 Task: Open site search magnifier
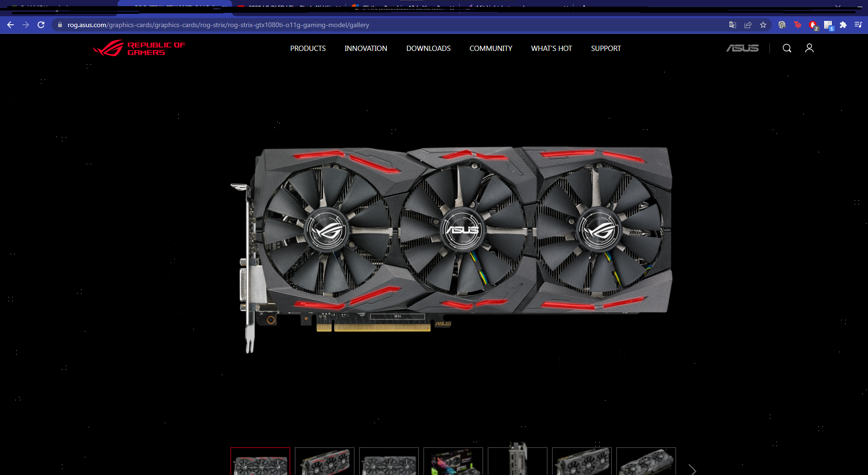787,48
